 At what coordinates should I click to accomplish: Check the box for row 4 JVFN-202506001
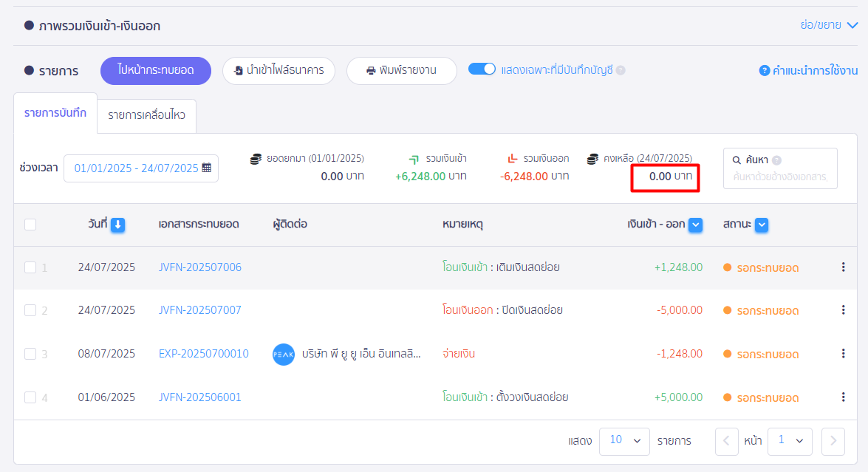pyautogui.click(x=30, y=397)
